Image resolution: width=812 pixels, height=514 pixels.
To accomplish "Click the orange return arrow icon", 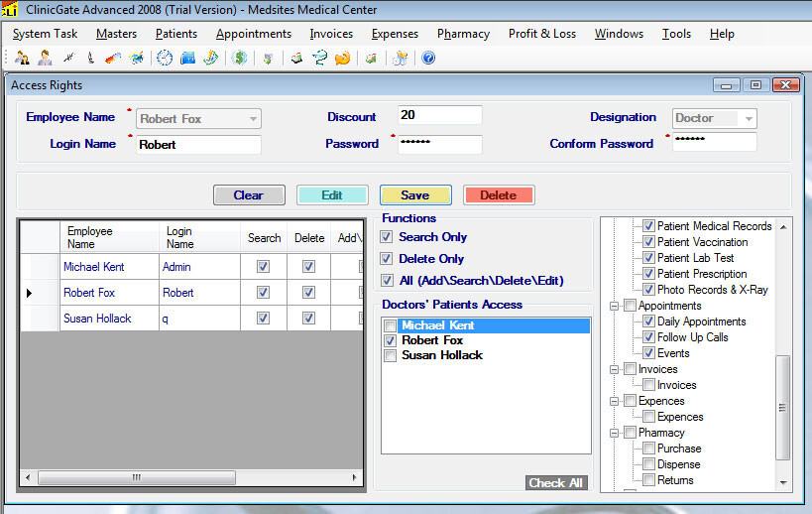I will (342, 58).
